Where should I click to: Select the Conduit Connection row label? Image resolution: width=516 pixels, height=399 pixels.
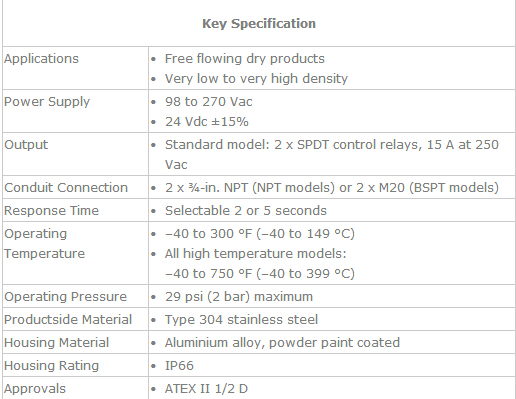coord(66,188)
